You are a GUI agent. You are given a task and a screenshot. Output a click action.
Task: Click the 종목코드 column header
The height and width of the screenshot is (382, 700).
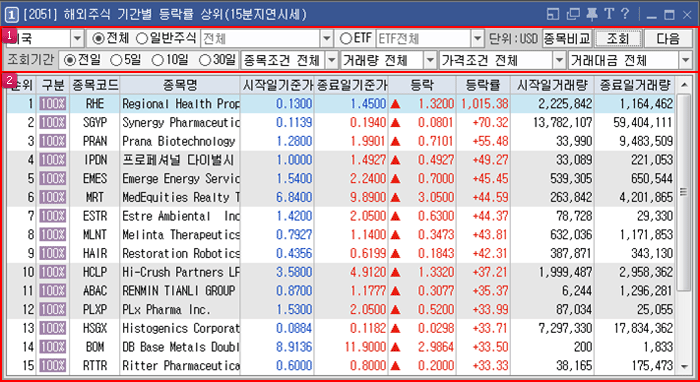(95, 85)
